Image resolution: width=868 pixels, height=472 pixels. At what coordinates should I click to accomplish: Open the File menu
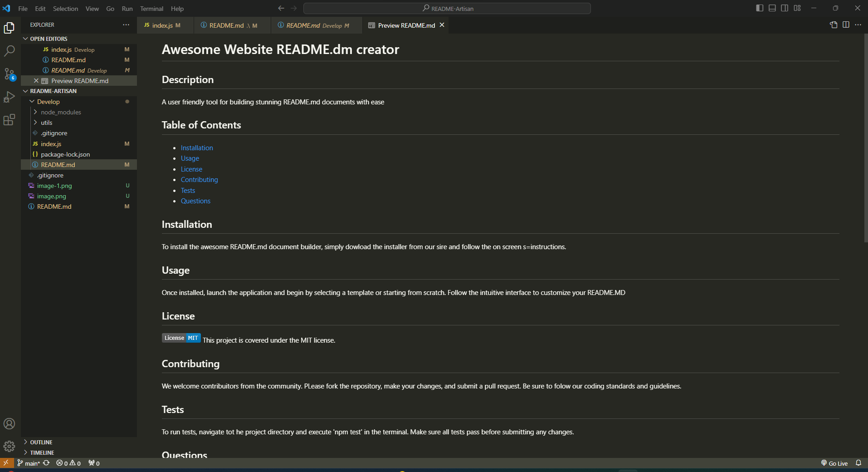pyautogui.click(x=23, y=9)
